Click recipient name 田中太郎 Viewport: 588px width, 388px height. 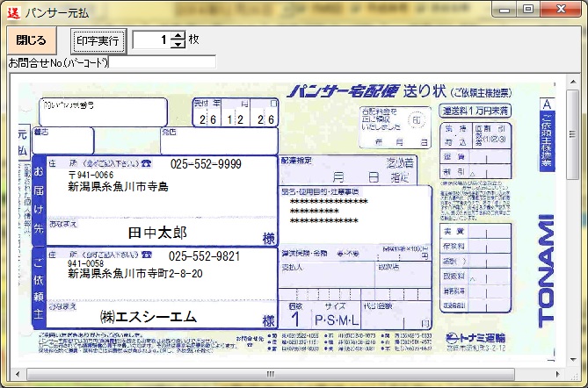click(x=157, y=233)
